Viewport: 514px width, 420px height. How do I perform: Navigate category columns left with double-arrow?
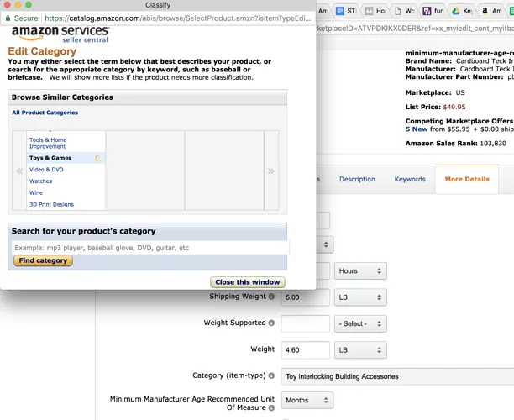19,171
